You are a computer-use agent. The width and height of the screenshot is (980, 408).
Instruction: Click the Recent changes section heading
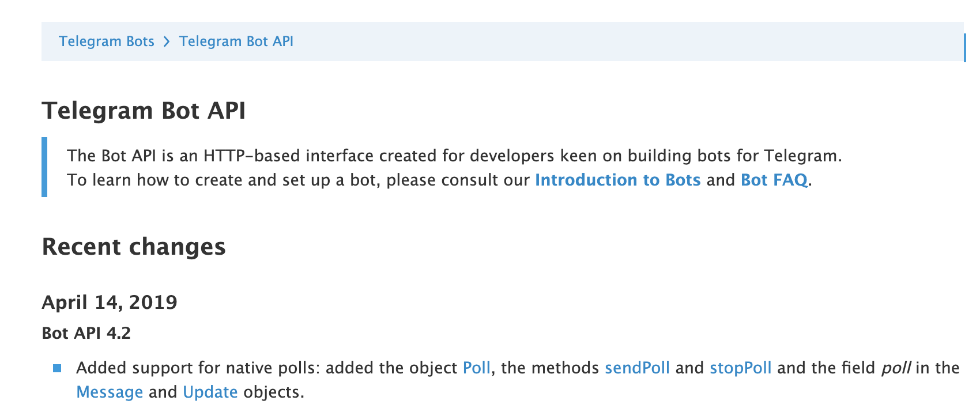(x=134, y=247)
